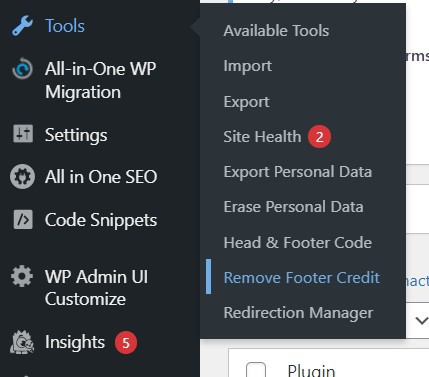Click the Code Snippets icon
The width and height of the screenshot is (429, 377).
click(x=23, y=219)
